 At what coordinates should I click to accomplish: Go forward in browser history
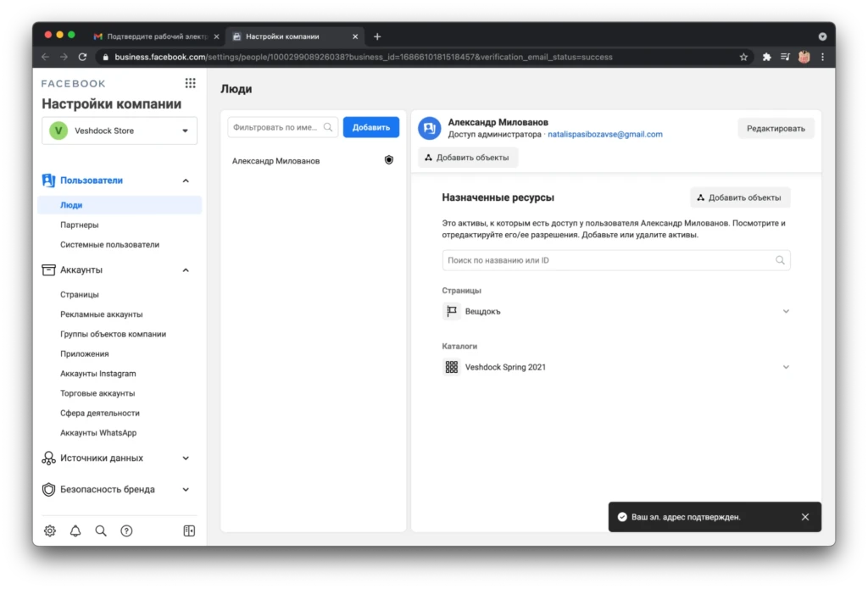pyautogui.click(x=64, y=57)
